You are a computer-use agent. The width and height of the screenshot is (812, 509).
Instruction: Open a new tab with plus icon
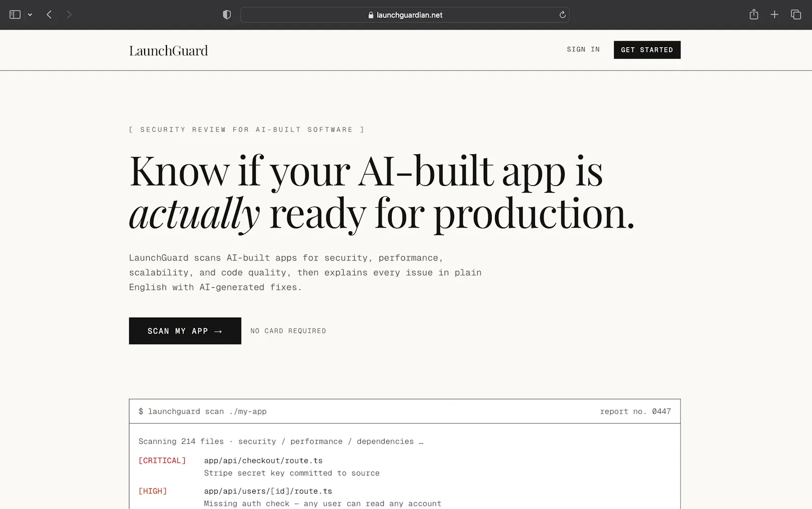coord(774,15)
